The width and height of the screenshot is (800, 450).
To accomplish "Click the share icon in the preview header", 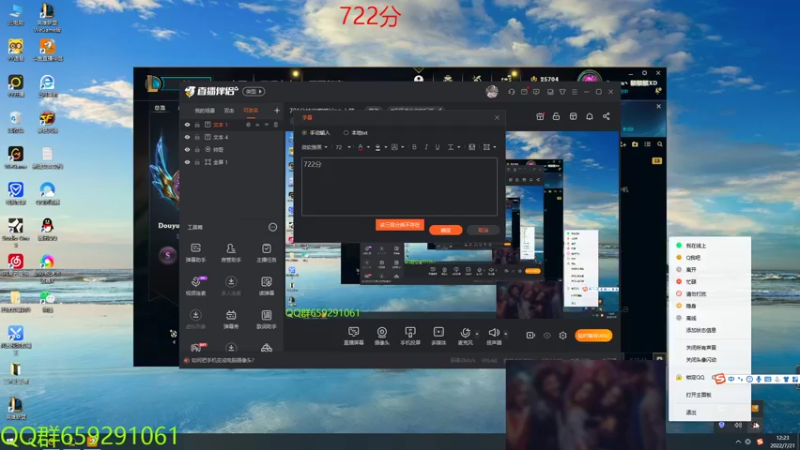I will point(606,116).
